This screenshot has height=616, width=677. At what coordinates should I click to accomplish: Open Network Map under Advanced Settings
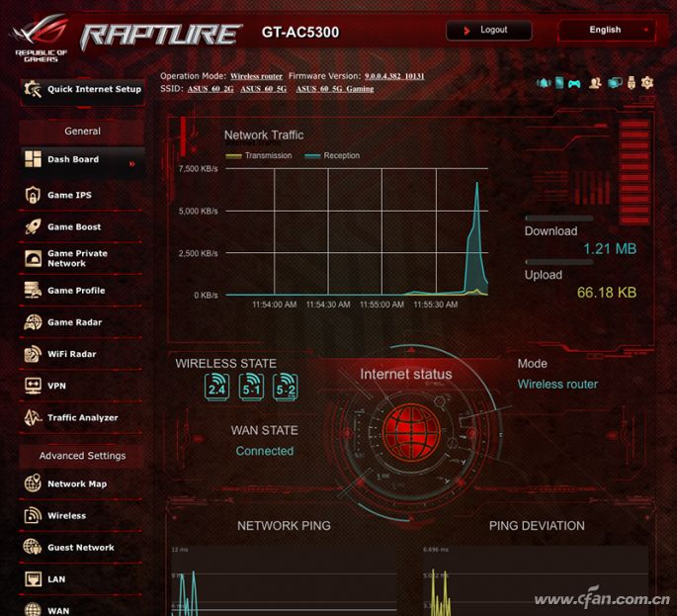tap(82, 484)
